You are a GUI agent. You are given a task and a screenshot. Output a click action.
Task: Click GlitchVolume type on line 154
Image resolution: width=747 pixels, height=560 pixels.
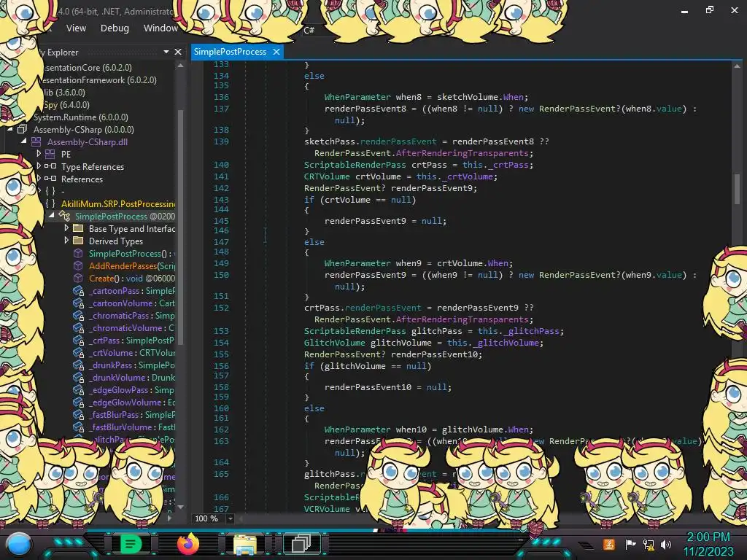click(x=334, y=343)
